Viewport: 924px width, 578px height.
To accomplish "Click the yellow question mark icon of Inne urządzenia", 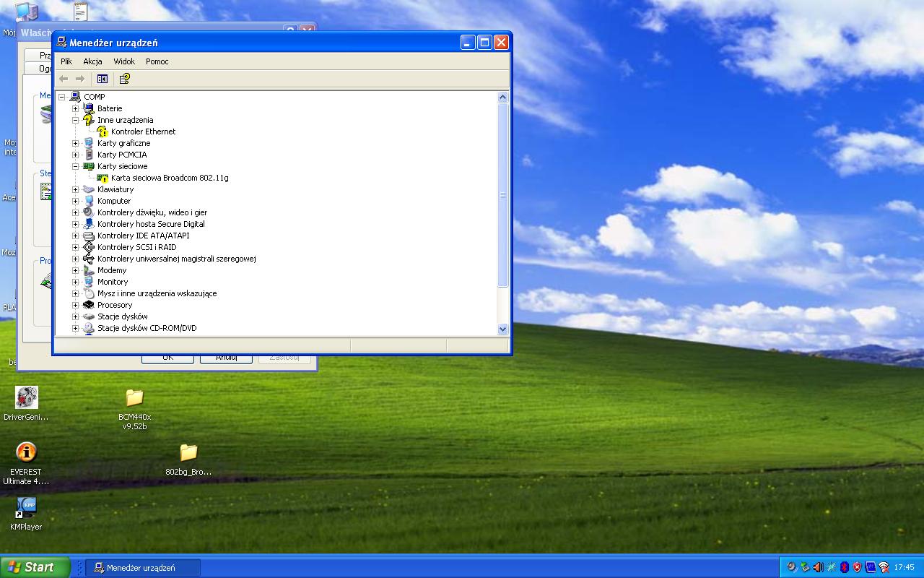I will coord(89,120).
